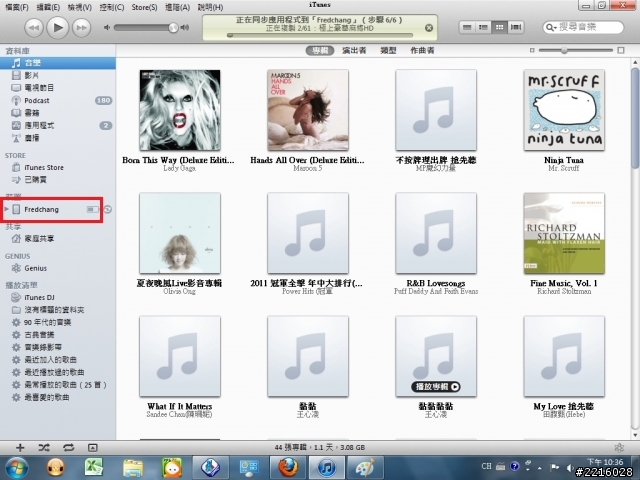The image size is (640, 480).
Task: Click the previous track rewind button
Action: point(33,28)
